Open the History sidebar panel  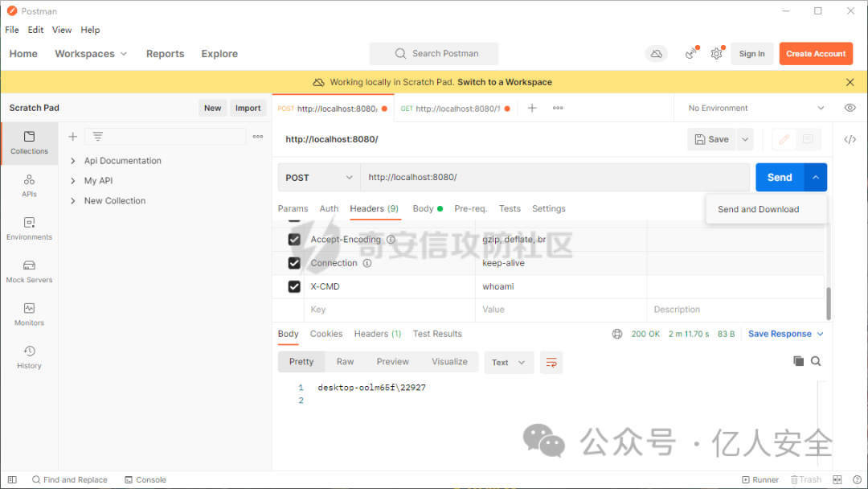(x=30, y=357)
